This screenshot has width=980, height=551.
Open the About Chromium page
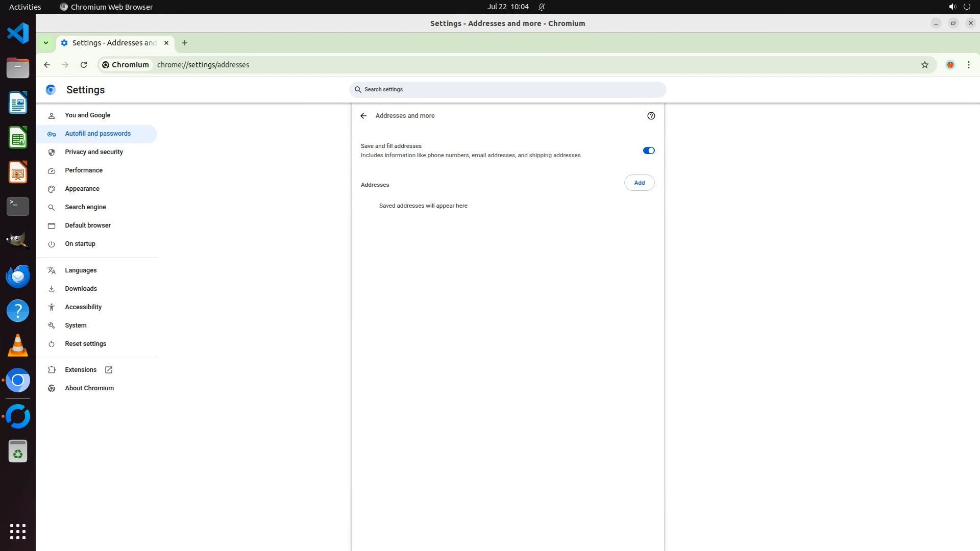pyautogui.click(x=89, y=388)
